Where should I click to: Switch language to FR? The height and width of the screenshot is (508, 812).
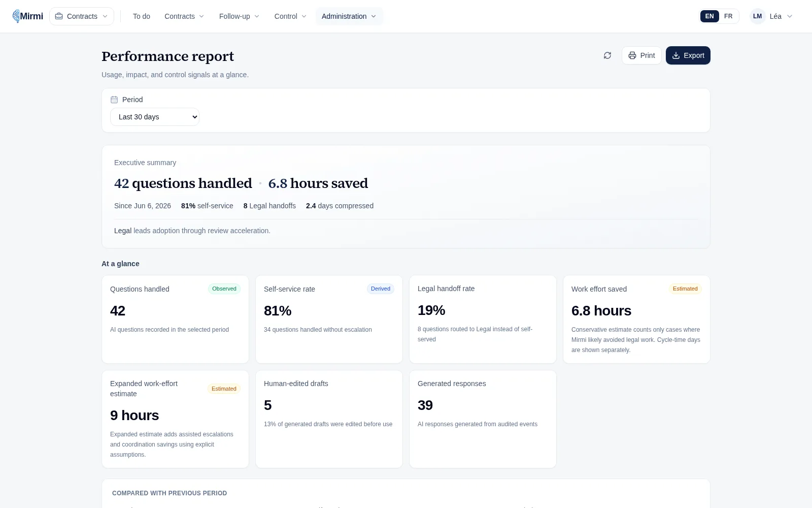[x=728, y=16]
